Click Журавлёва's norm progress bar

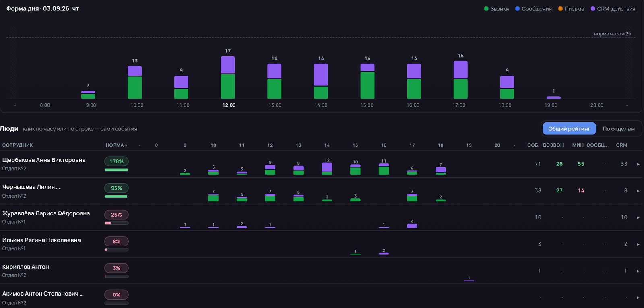tap(116, 223)
